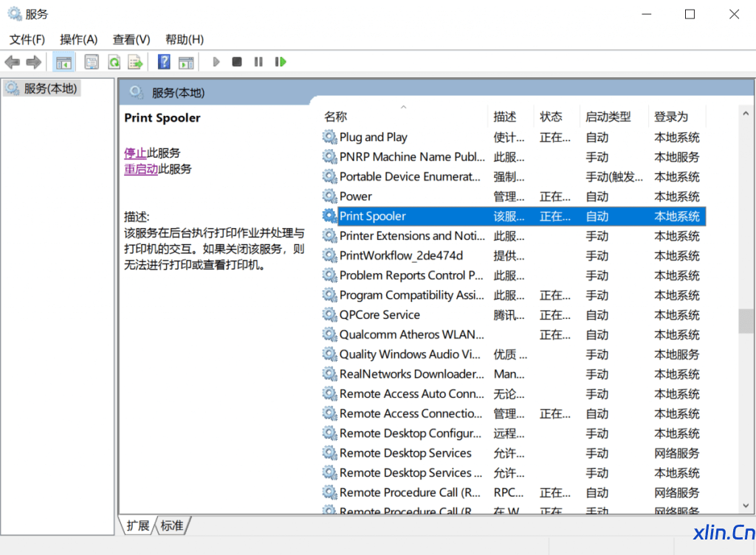Click the Forward arrow toolbar icon

pos(34,62)
